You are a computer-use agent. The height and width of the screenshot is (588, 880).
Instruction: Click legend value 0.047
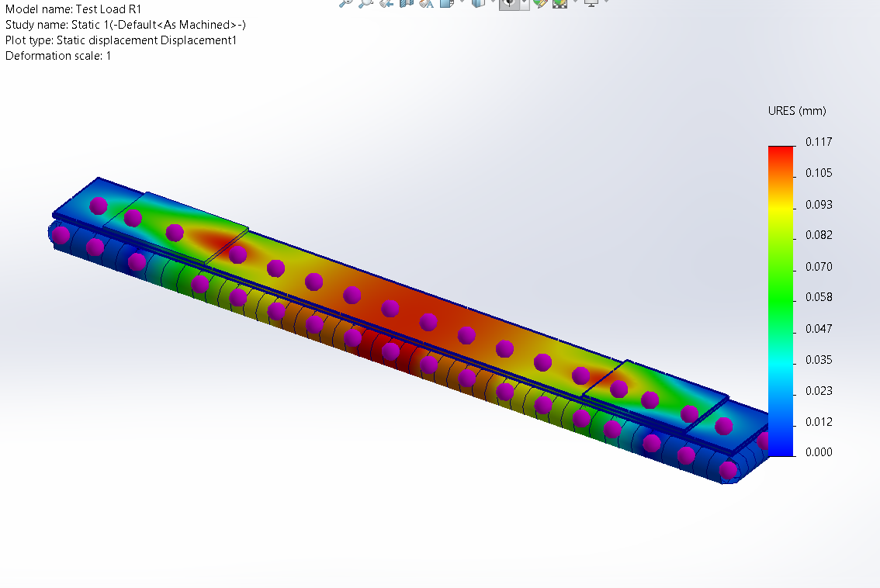(819, 328)
